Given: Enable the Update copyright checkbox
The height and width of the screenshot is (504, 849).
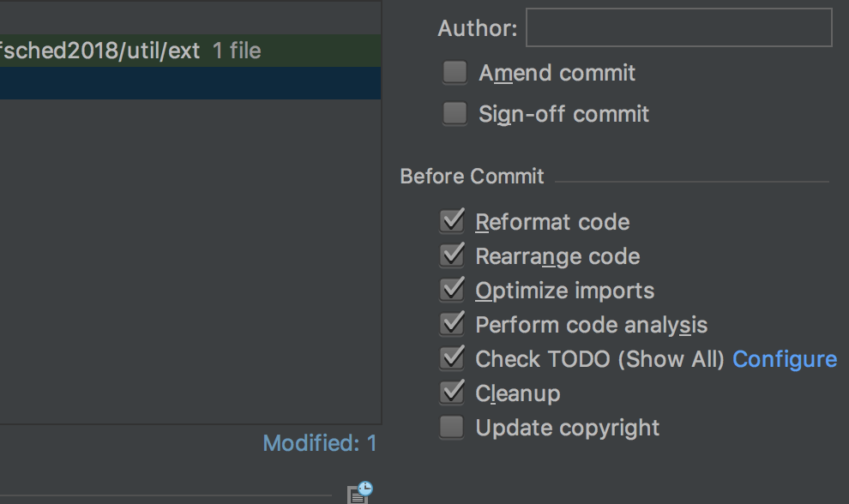Looking at the screenshot, I should [452, 426].
